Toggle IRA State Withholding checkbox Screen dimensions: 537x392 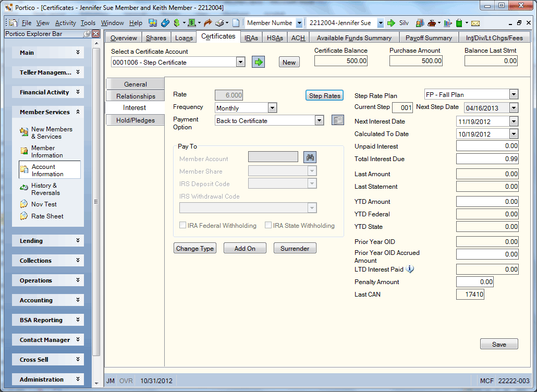click(x=268, y=225)
